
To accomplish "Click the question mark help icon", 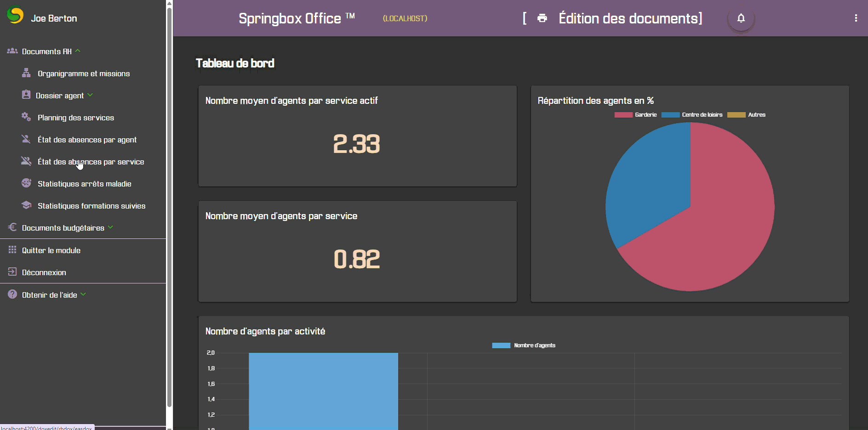I will pos(12,294).
